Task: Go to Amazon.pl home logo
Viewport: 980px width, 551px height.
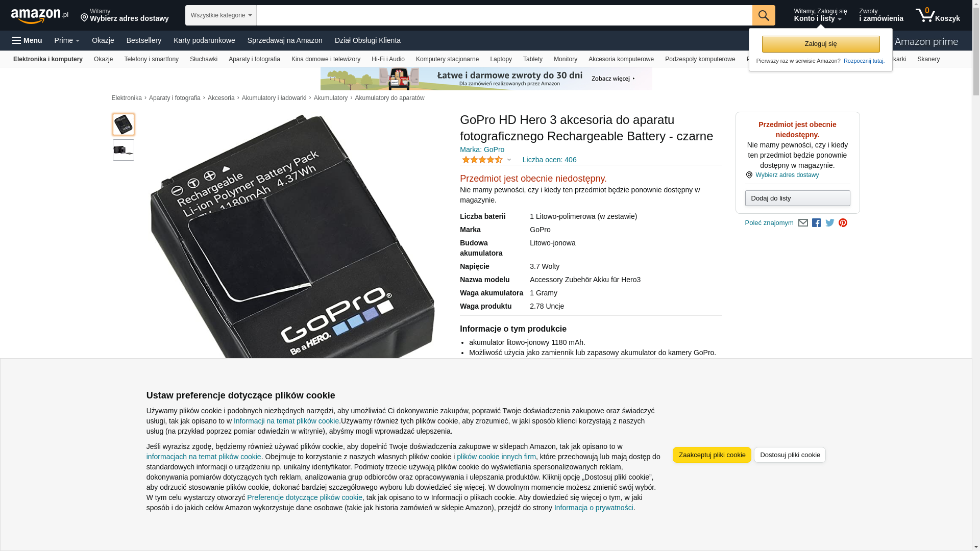Action: (40, 15)
